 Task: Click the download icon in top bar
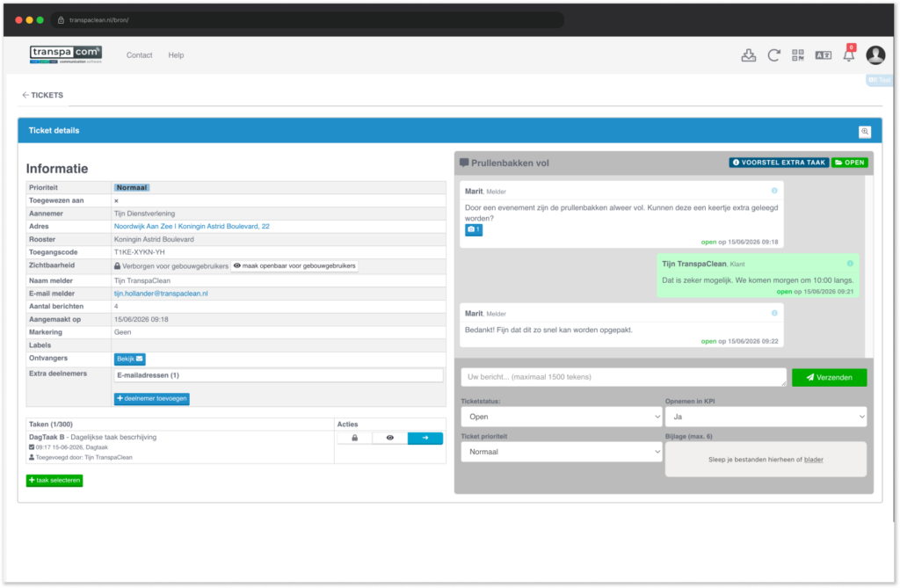(x=749, y=55)
